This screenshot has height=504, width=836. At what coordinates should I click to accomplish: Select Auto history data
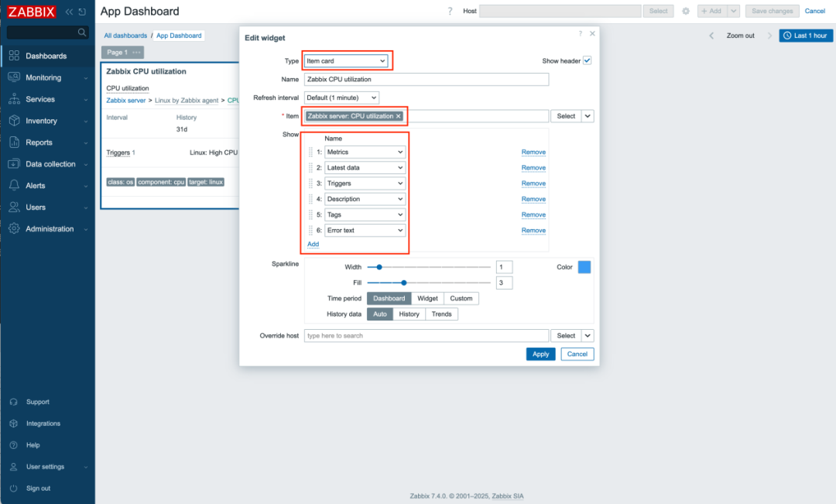[379, 314]
